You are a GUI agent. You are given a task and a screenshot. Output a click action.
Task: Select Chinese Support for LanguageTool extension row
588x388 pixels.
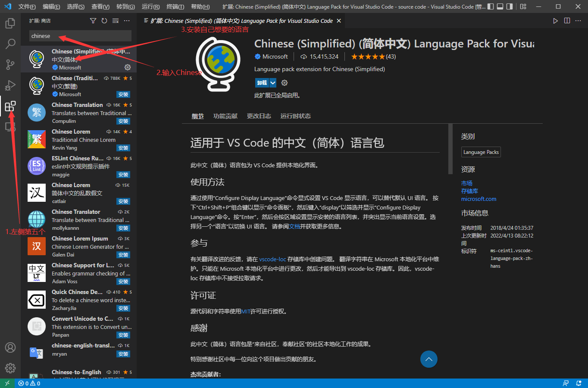[78, 273]
